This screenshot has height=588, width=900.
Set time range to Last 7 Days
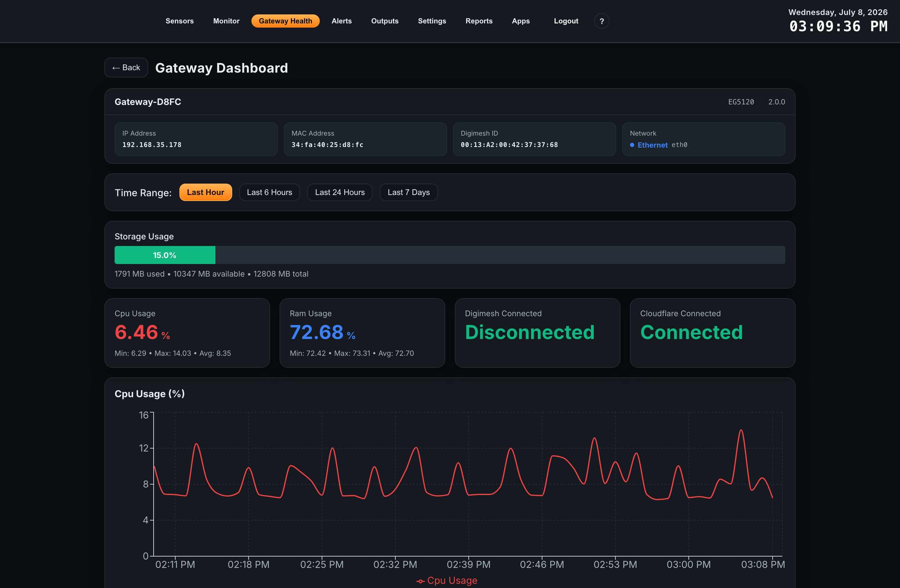(408, 192)
